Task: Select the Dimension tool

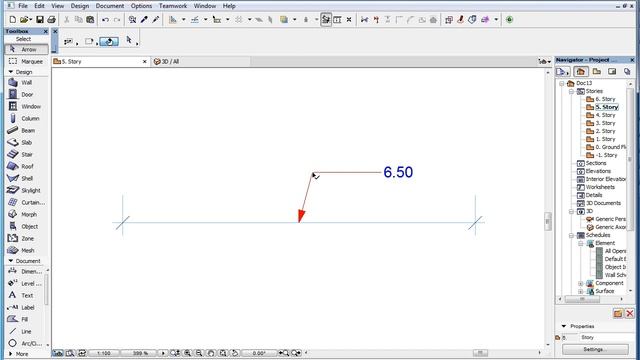Action: click(x=25, y=271)
